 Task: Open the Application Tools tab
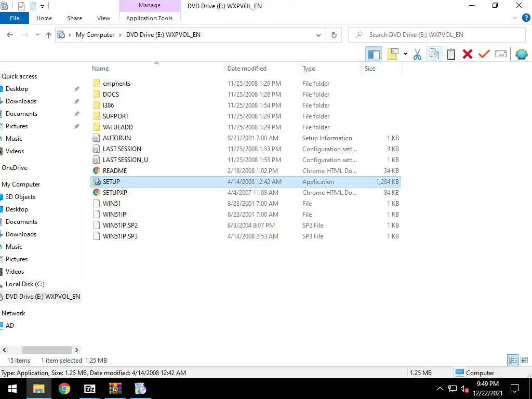click(149, 18)
